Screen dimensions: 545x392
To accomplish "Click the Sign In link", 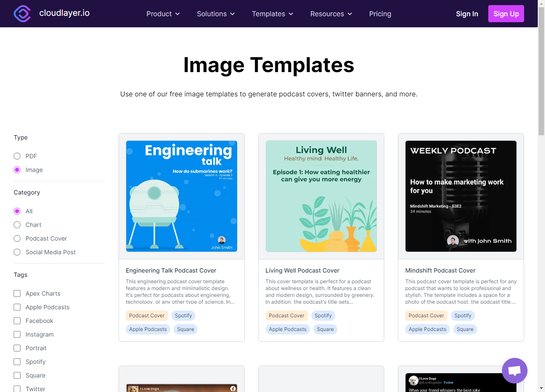I will tap(467, 13).
